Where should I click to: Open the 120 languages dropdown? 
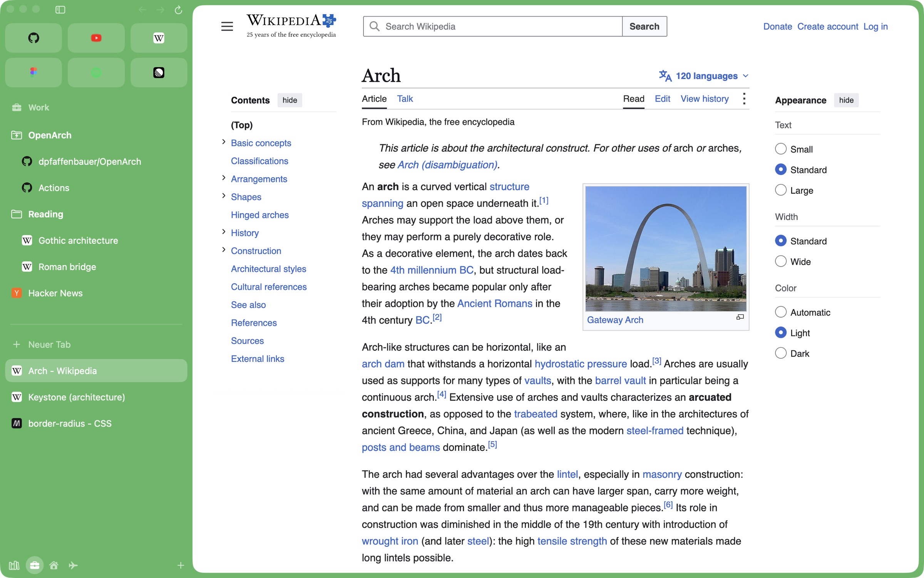(x=704, y=76)
